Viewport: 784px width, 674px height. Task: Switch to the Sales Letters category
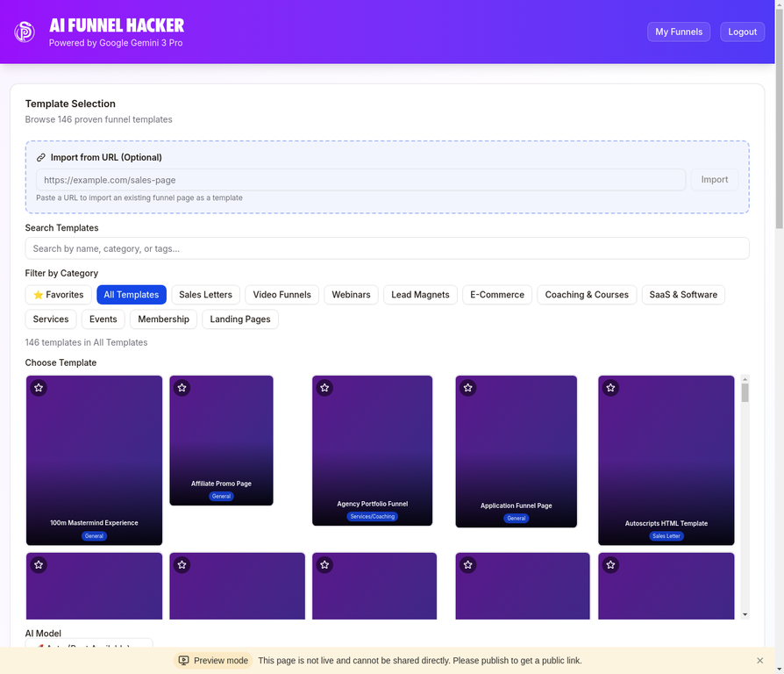[205, 294]
